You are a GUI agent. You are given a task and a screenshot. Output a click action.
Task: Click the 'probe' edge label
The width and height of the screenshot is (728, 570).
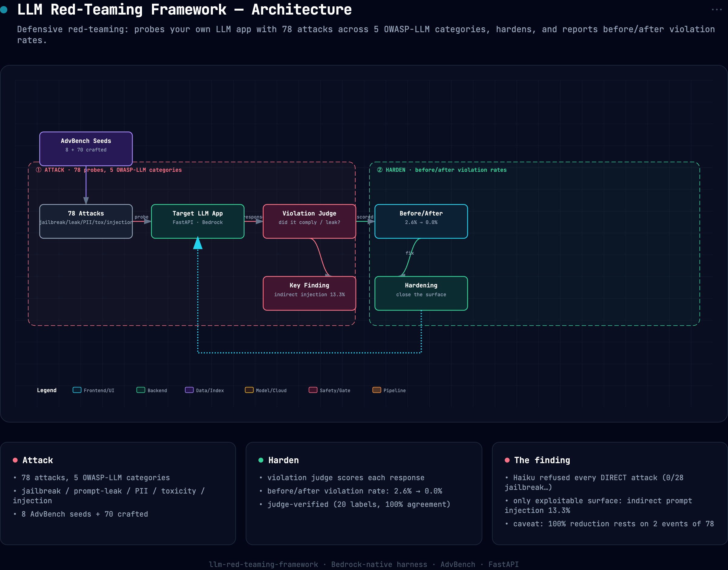click(x=141, y=217)
